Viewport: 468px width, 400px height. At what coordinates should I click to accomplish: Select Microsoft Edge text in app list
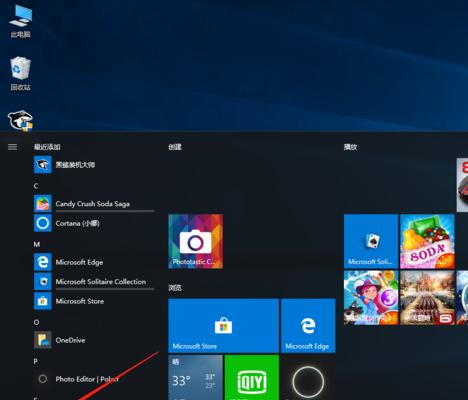coord(79,262)
